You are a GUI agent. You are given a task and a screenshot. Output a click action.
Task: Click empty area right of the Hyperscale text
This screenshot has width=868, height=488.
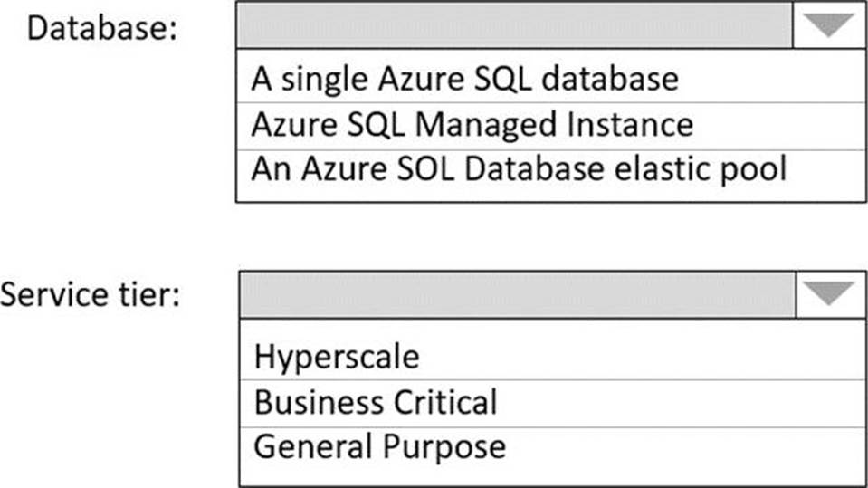click(x=634, y=356)
